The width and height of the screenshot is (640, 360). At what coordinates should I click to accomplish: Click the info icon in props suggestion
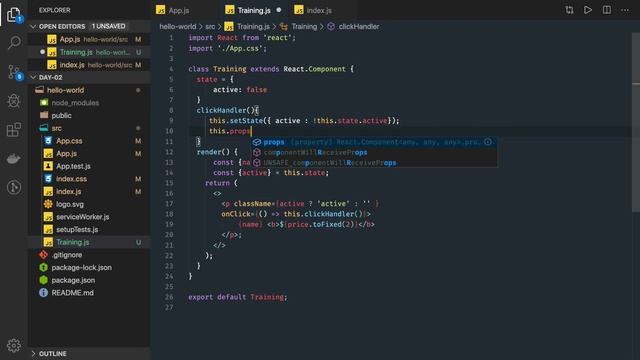[488, 142]
